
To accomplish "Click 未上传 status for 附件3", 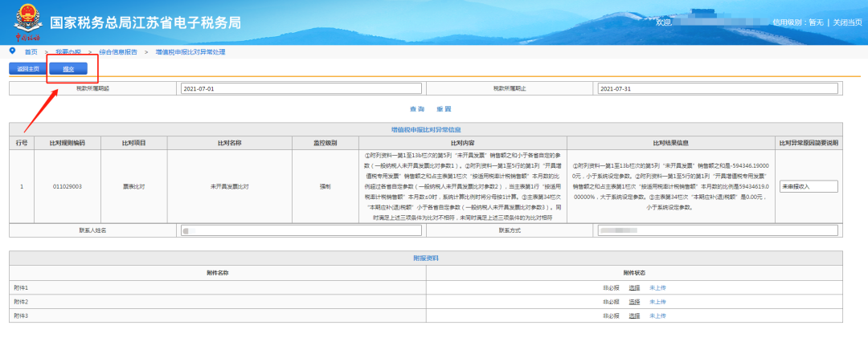I will (657, 315).
